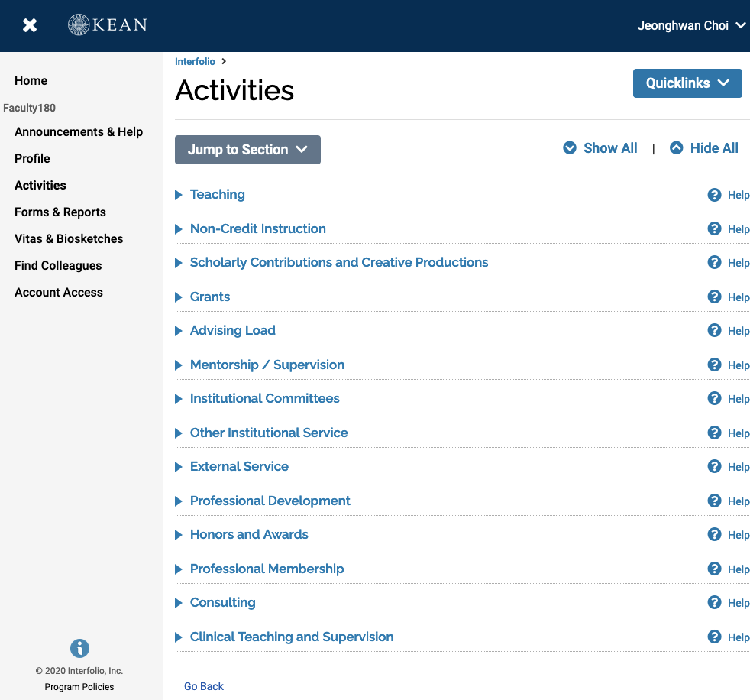The height and width of the screenshot is (700, 750).
Task: Open the Quicklinks dropdown
Action: point(687,83)
